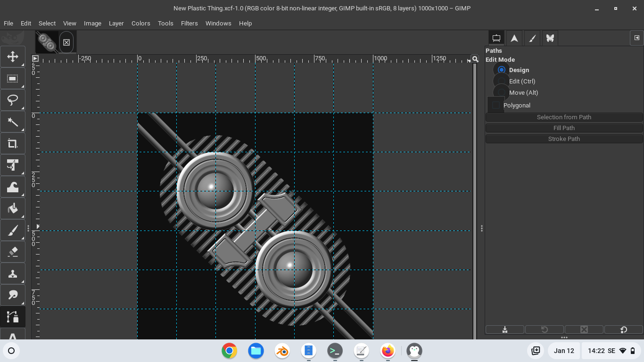Image resolution: width=644 pixels, height=362 pixels.
Task: Select the Eraser tool
Action: pos(13,252)
